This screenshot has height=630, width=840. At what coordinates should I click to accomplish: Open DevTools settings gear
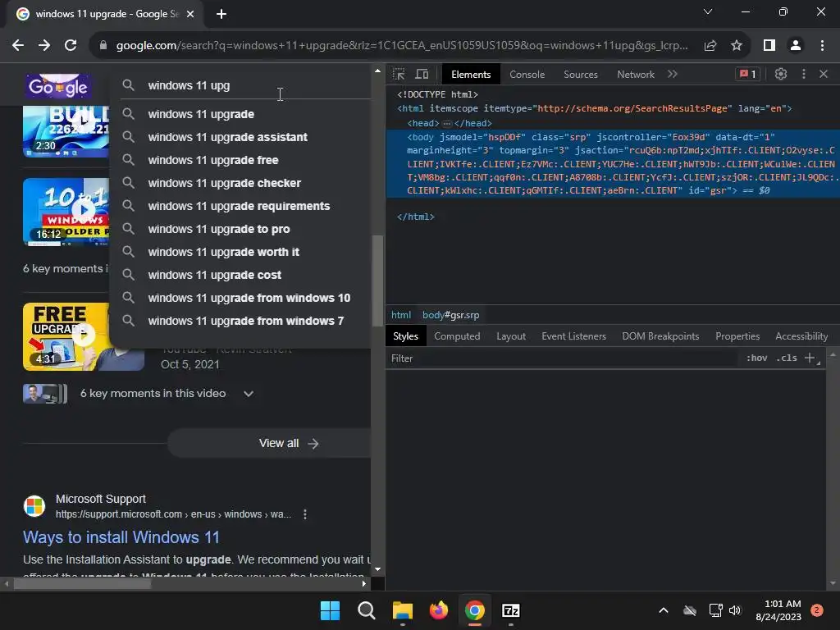coord(781,74)
